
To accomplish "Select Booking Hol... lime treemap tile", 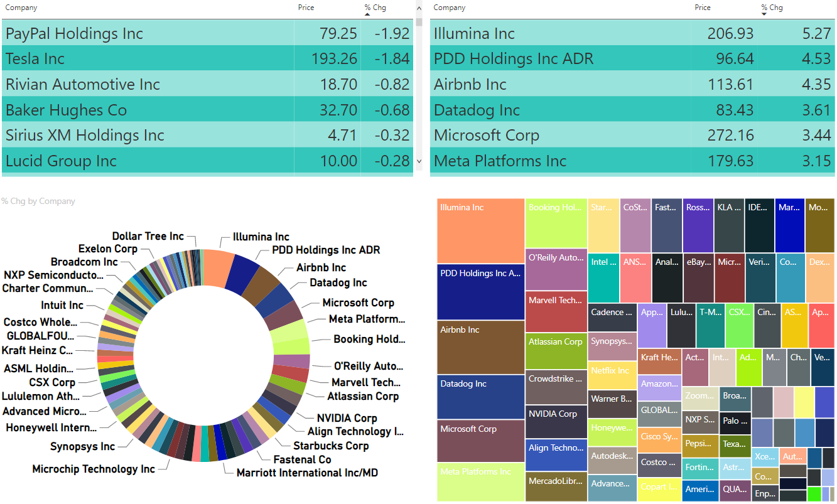I will (x=556, y=223).
